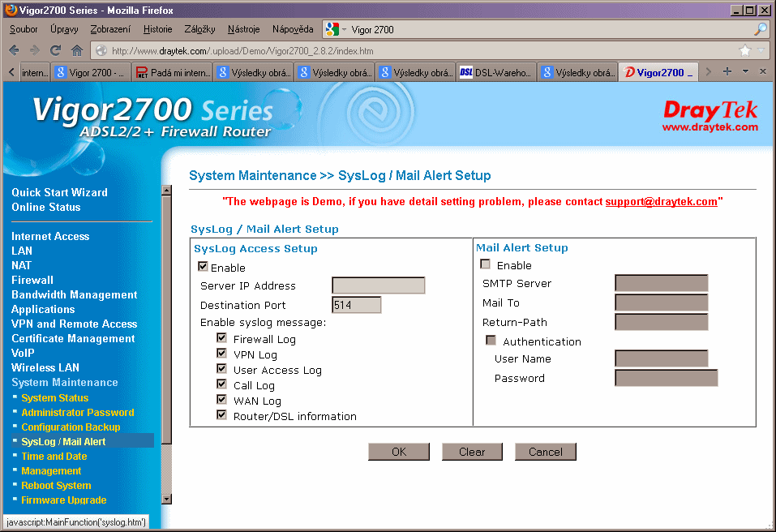This screenshot has width=776, height=532.
Task: Go forward with the forward arrow
Action: [35, 50]
